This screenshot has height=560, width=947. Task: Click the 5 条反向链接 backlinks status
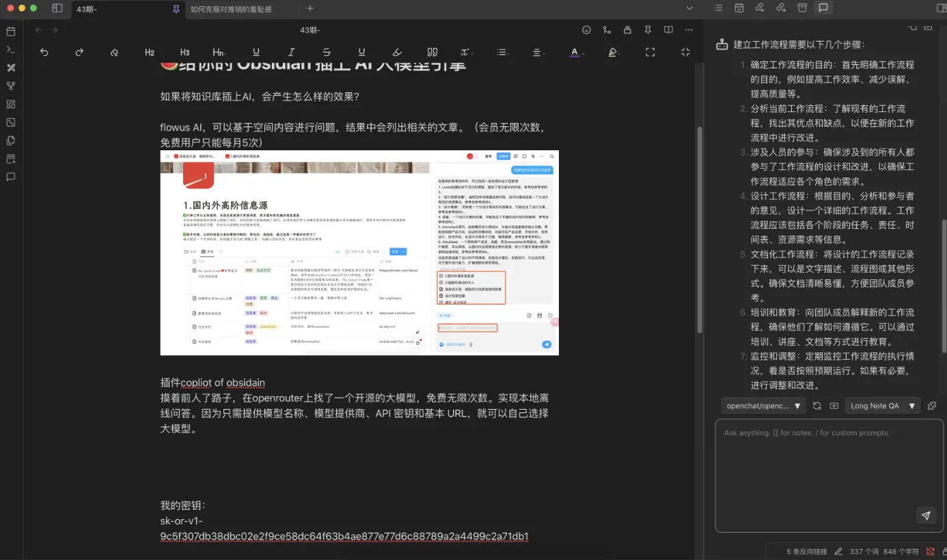pos(806,551)
